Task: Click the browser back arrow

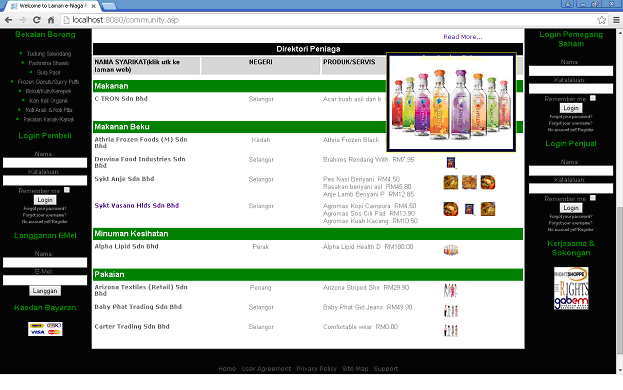Action: [x=8, y=20]
